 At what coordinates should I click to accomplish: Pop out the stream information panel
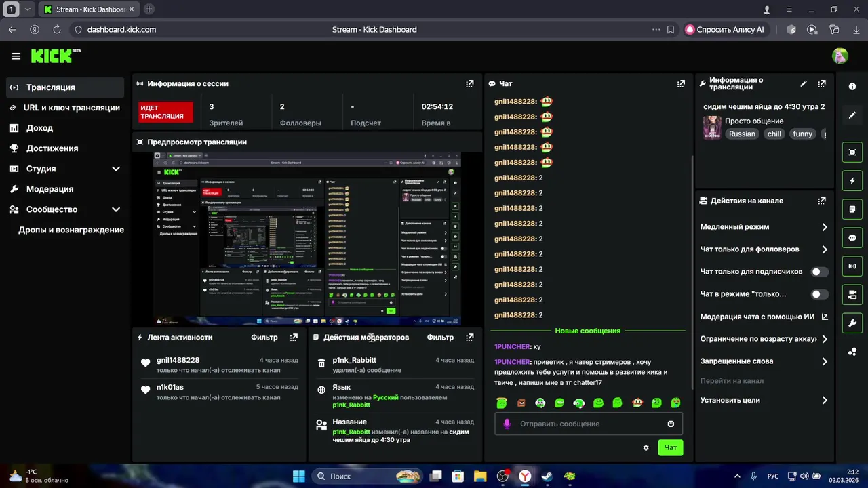point(822,84)
